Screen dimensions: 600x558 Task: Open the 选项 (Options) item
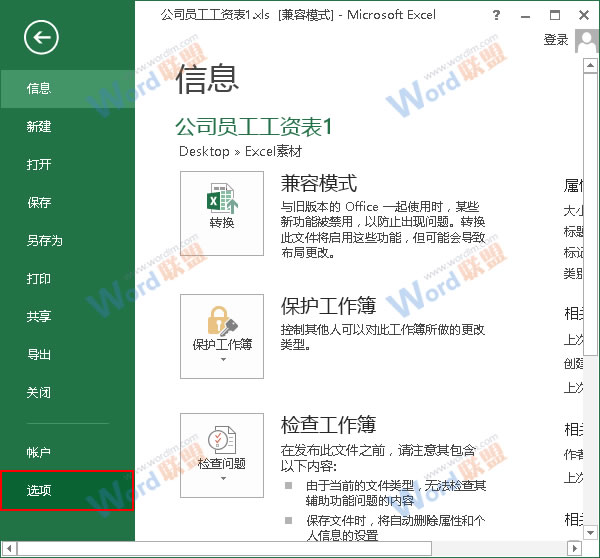pos(67,491)
